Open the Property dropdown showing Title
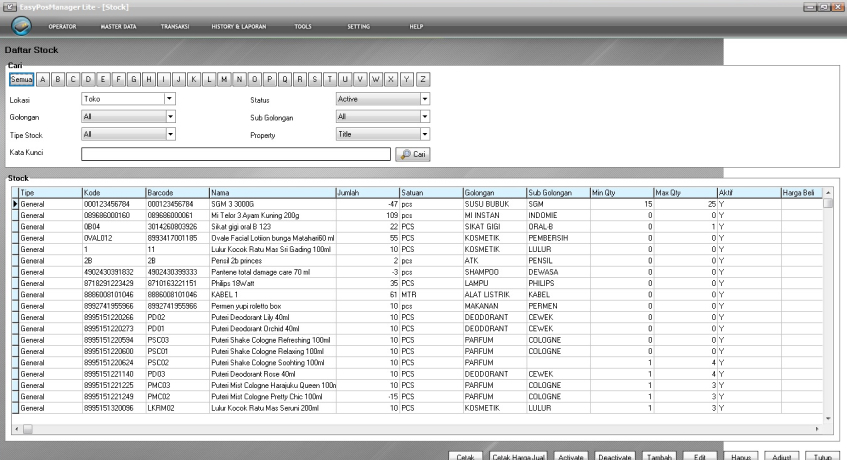This screenshot has height=460, width=847. (424, 133)
